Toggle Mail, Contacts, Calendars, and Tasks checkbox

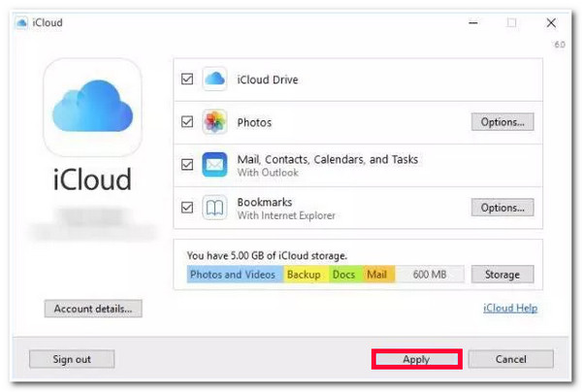187,164
